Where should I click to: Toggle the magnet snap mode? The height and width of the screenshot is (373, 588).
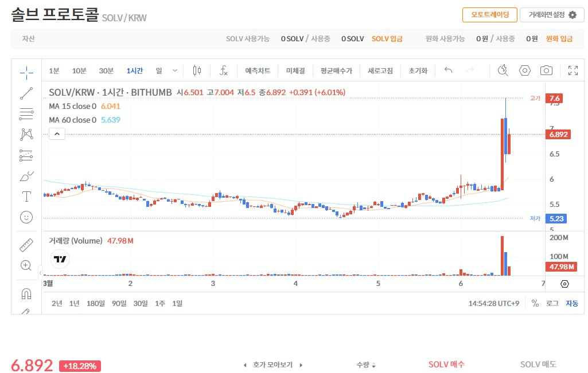(26, 293)
